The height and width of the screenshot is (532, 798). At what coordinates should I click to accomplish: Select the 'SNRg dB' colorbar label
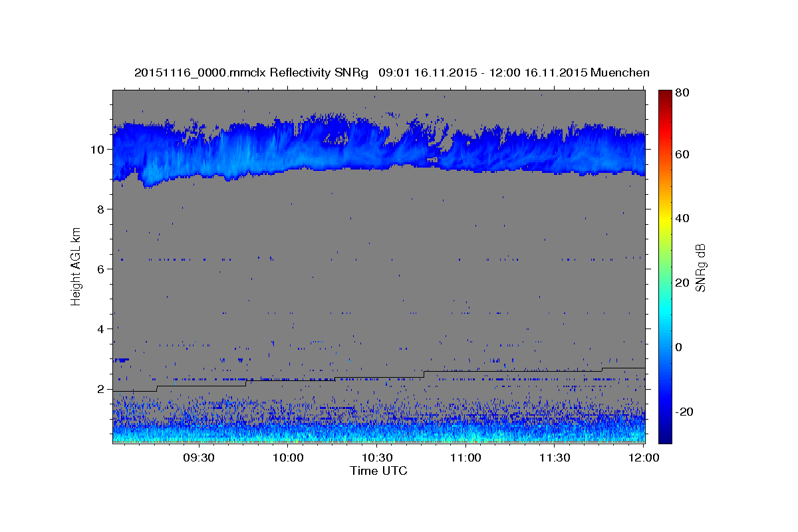pos(700,267)
